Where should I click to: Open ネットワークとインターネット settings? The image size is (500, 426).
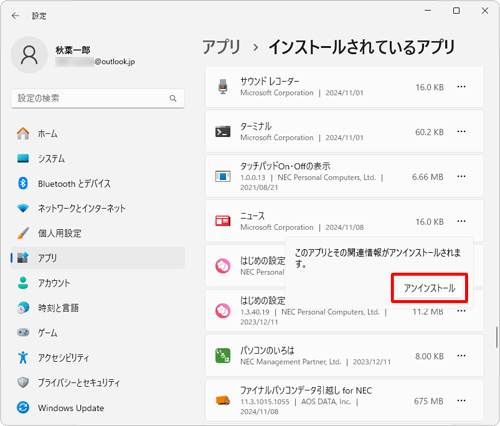98,208
